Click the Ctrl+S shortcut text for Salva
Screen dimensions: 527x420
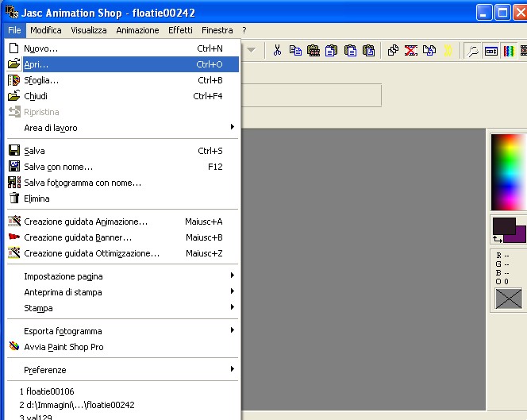(210, 151)
